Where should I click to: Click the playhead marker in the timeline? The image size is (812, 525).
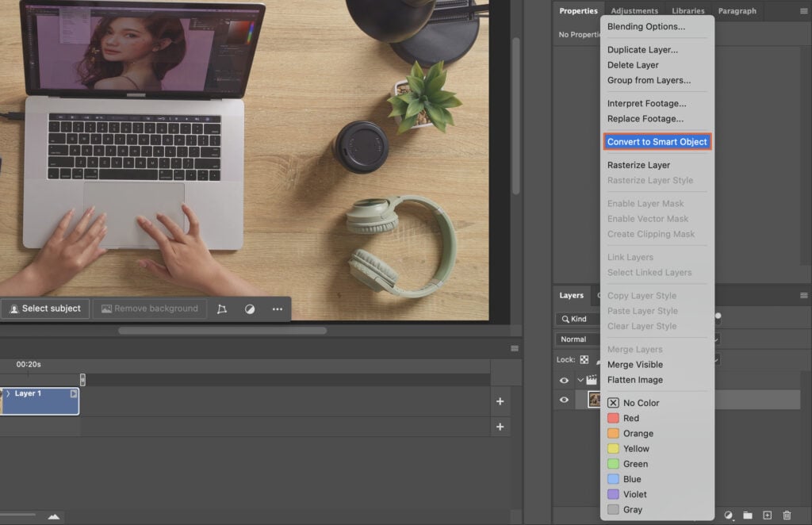(x=82, y=379)
